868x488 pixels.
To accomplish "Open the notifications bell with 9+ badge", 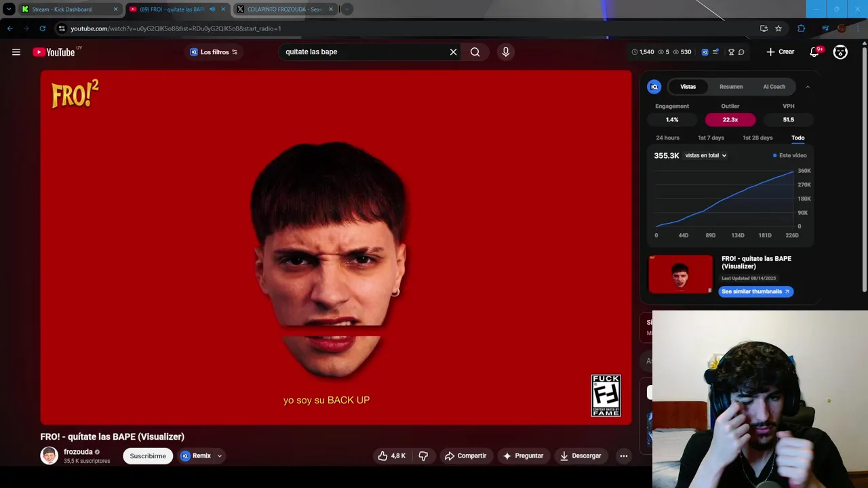I will tap(815, 52).
